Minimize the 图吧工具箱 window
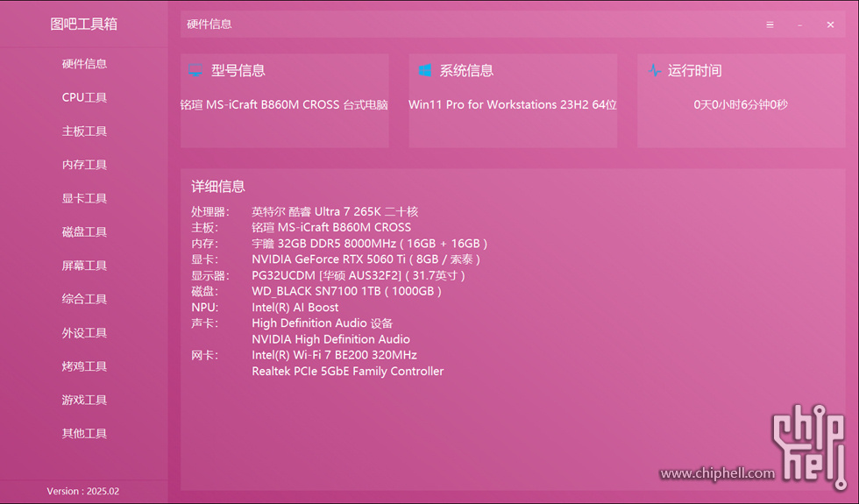 coord(799,25)
